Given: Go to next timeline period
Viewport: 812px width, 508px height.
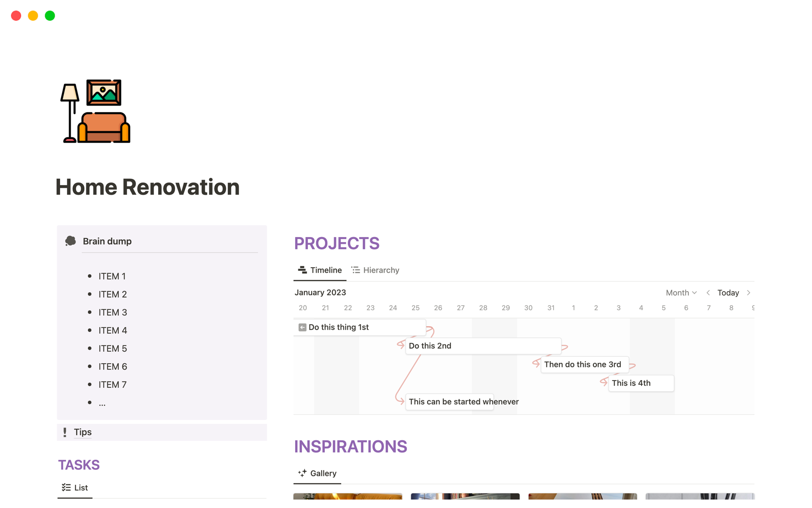Looking at the screenshot, I should pyautogui.click(x=749, y=293).
